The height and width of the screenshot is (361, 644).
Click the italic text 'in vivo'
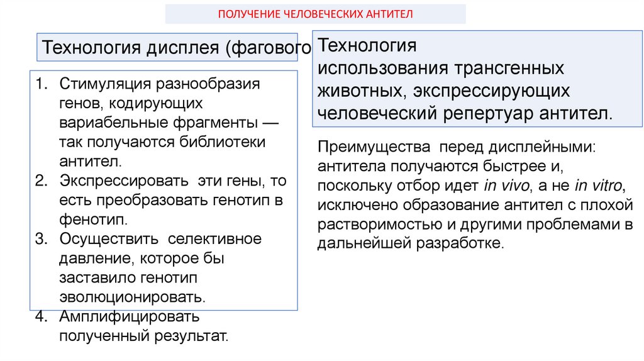(506, 186)
